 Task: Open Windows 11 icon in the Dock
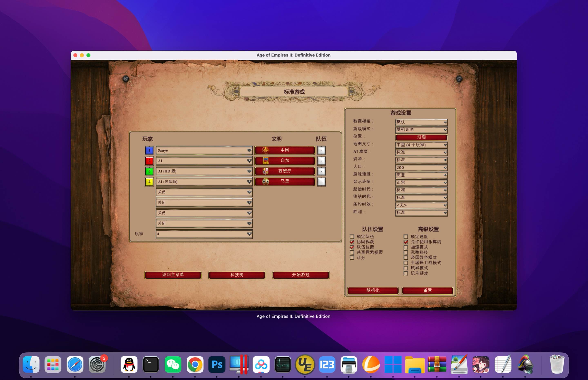[x=393, y=364]
